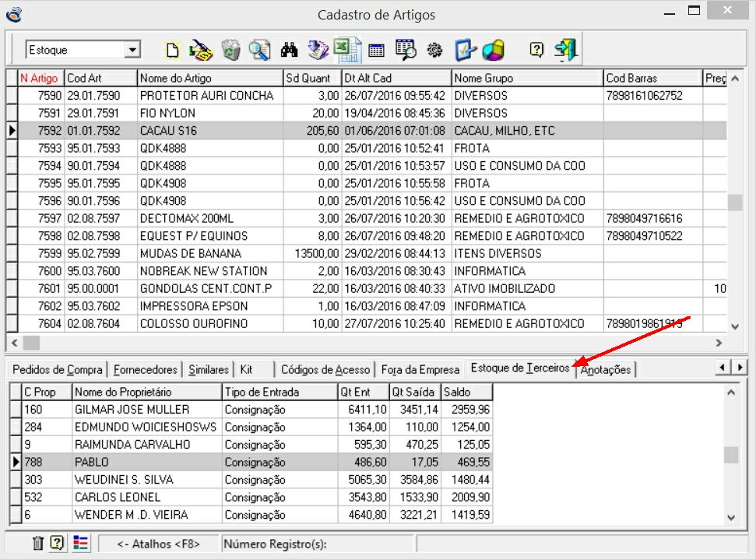Open the Anotações tab
Viewport: 756px width, 560px height.
[606, 369]
